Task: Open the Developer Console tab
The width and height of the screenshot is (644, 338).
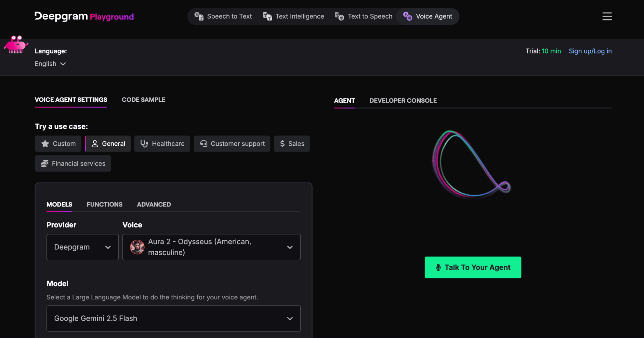Action: pos(403,100)
